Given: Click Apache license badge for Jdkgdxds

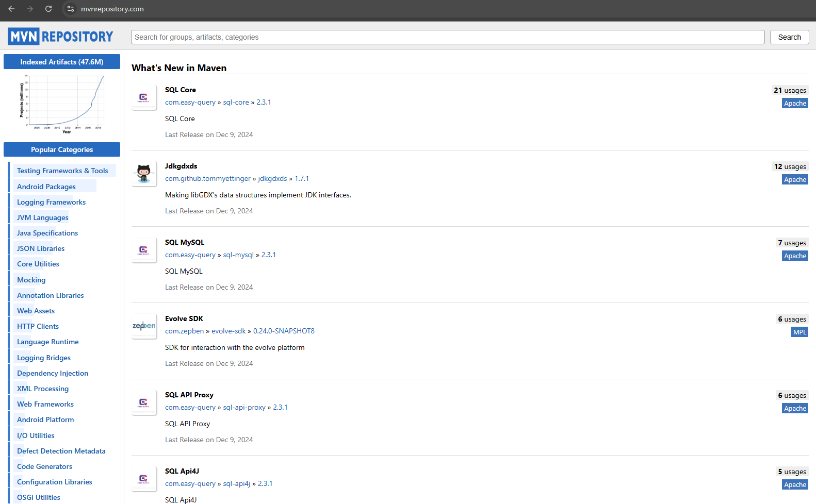Looking at the screenshot, I should click(x=795, y=179).
